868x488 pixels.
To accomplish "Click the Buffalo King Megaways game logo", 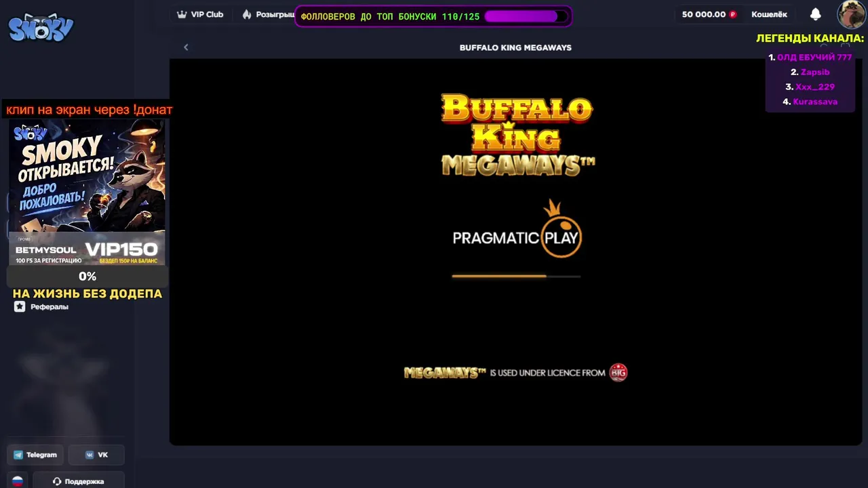I will click(517, 135).
